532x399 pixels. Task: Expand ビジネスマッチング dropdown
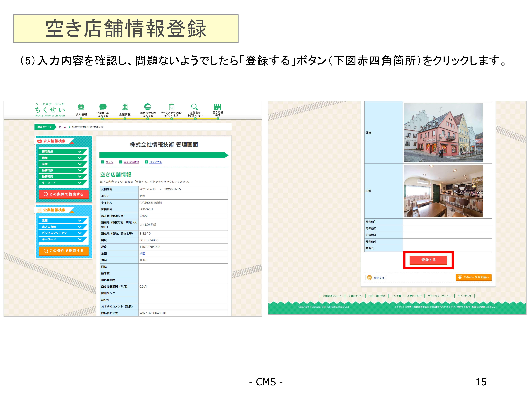tap(63, 233)
